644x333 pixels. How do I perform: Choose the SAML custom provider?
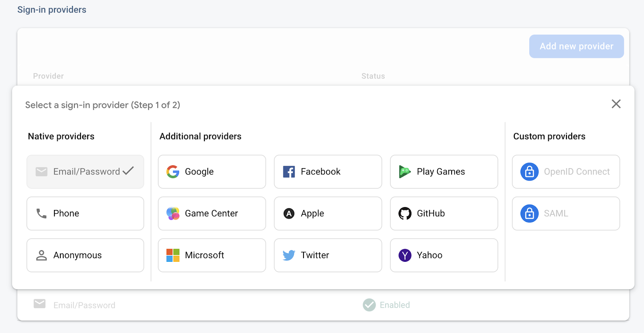[x=566, y=214]
